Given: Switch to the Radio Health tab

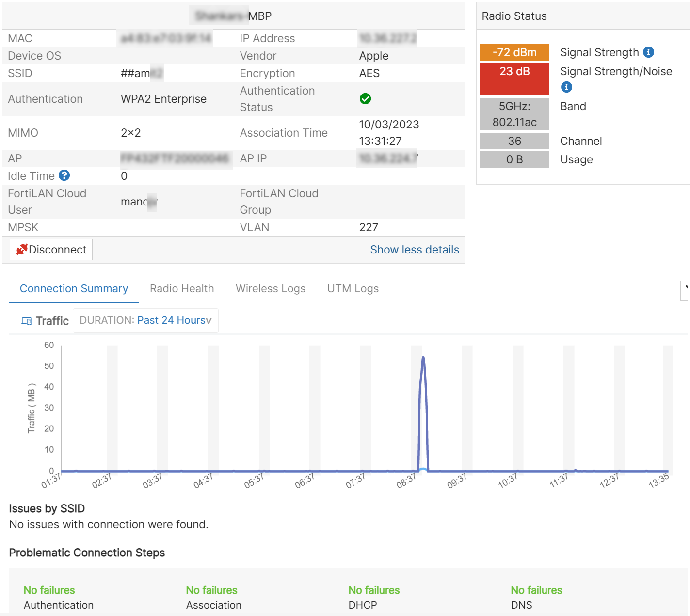Looking at the screenshot, I should tap(182, 289).
